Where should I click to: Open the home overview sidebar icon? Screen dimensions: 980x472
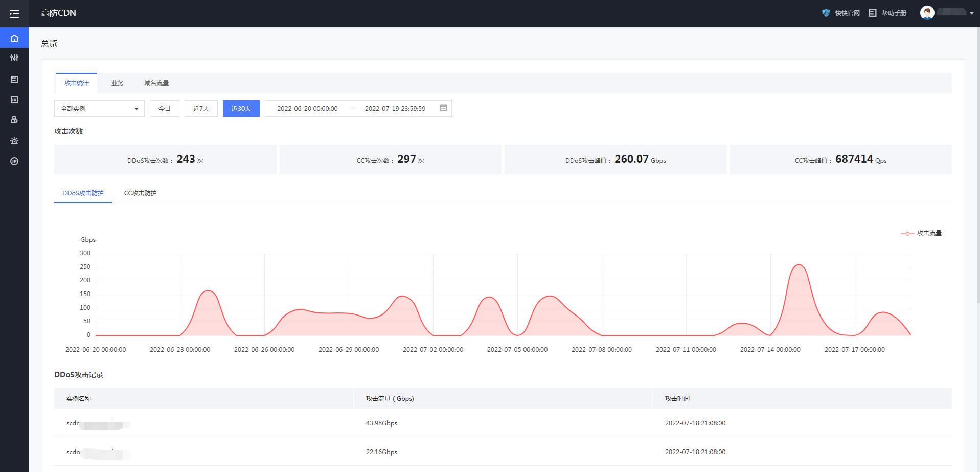click(14, 38)
